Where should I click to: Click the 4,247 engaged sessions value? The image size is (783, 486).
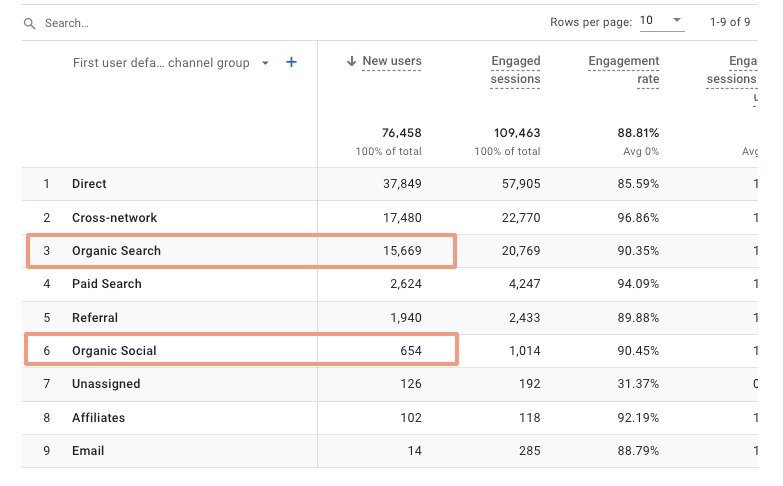(525, 284)
